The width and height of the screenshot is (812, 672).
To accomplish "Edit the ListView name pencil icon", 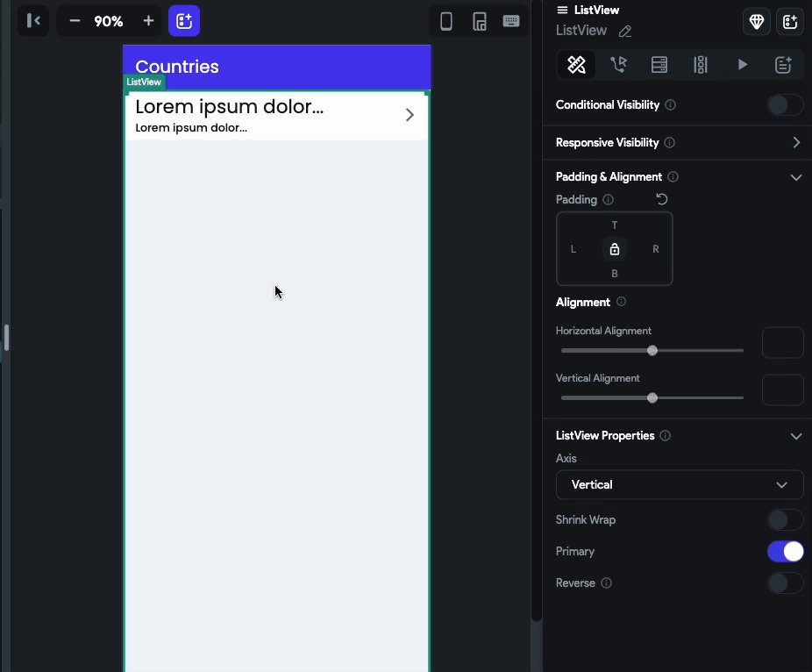I will click(625, 31).
